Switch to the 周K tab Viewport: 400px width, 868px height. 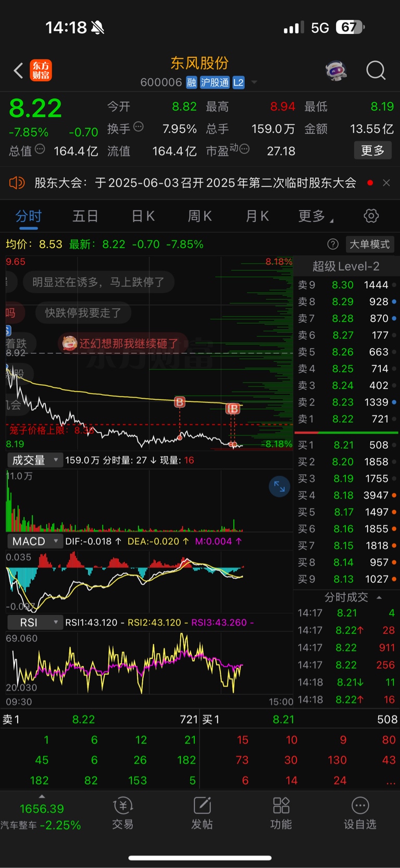point(200,216)
